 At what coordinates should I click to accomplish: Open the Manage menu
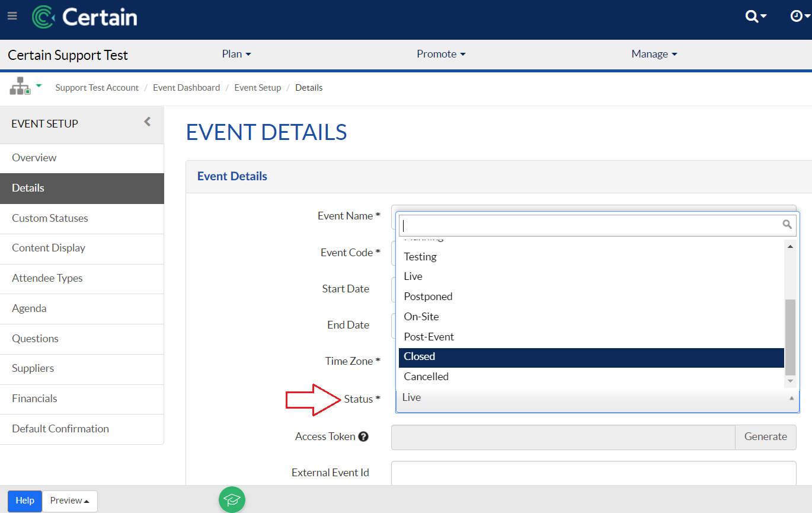click(654, 54)
